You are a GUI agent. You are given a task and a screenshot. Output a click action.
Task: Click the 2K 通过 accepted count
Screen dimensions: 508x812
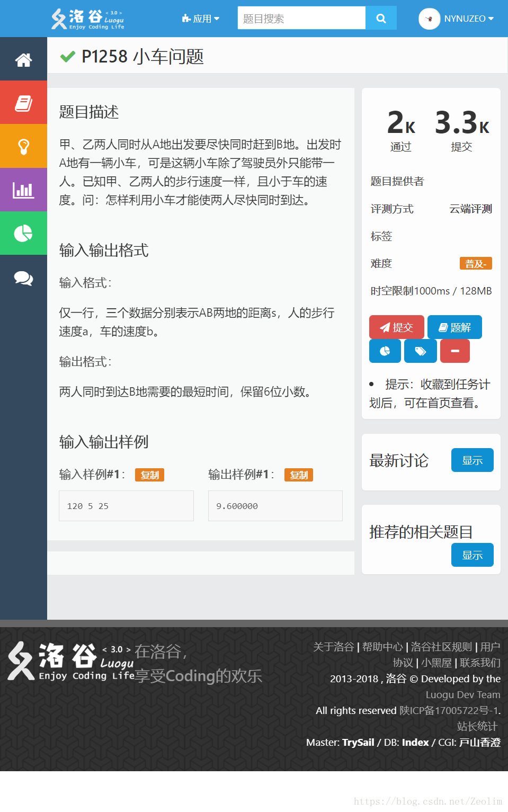pos(401,130)
